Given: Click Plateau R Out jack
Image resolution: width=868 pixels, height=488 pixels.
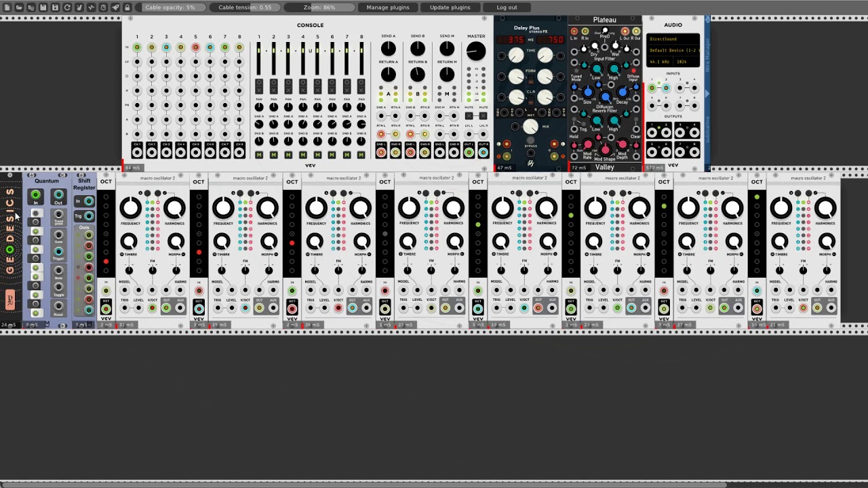Looking at the screenshot, I should (x=636, y=31).
